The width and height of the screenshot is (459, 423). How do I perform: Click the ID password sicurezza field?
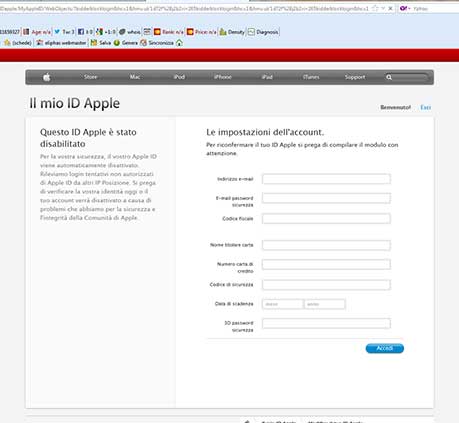[326, 323]
